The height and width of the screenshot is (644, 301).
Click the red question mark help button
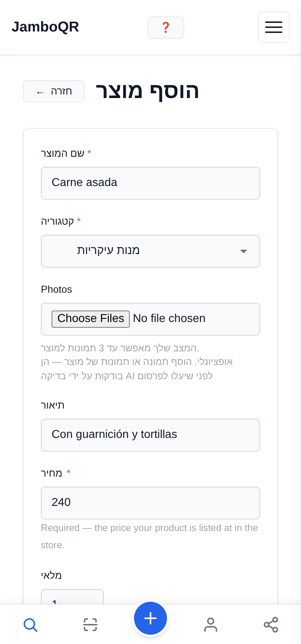pos(166,28)
